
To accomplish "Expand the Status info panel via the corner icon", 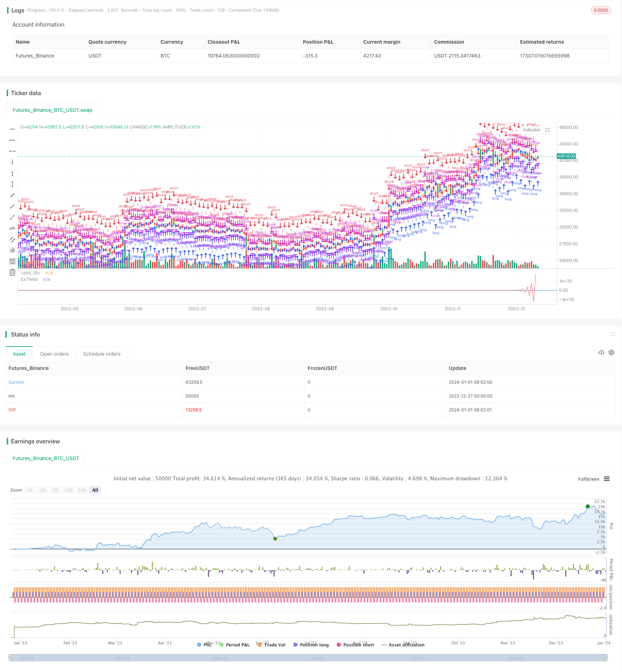I will pos(613,334).
